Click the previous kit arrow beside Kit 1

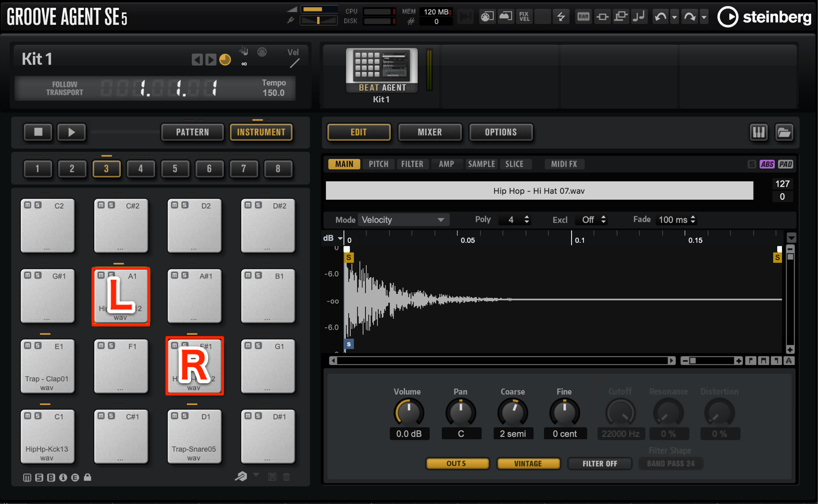(197, 59)
